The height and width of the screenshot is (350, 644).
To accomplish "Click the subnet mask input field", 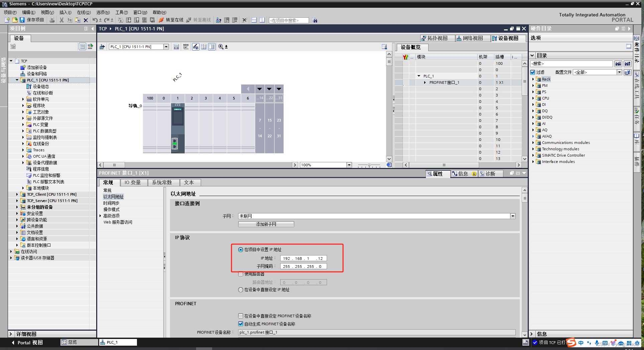I will click(x=303, y=266).
